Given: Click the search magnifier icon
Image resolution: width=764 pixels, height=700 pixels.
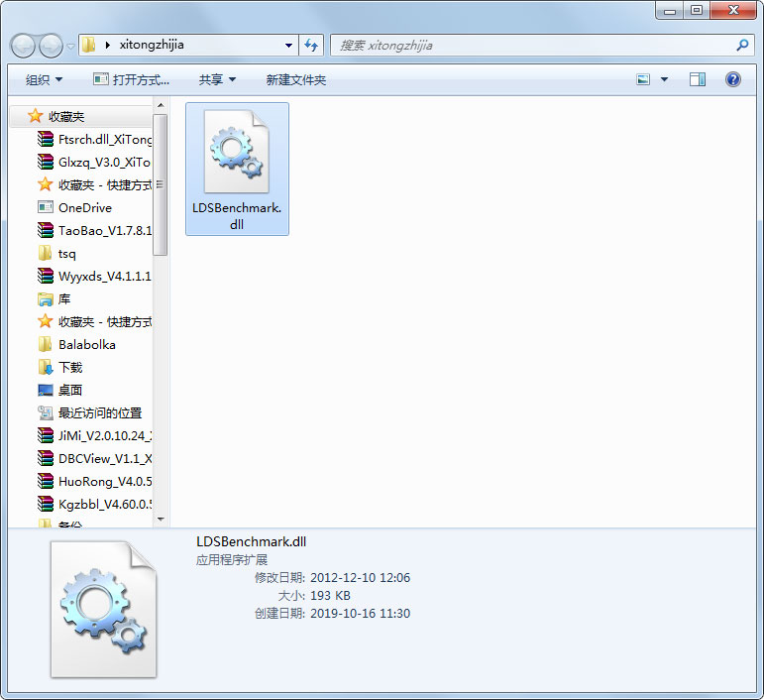Looking at the screenshot, I should coord(742,46).
